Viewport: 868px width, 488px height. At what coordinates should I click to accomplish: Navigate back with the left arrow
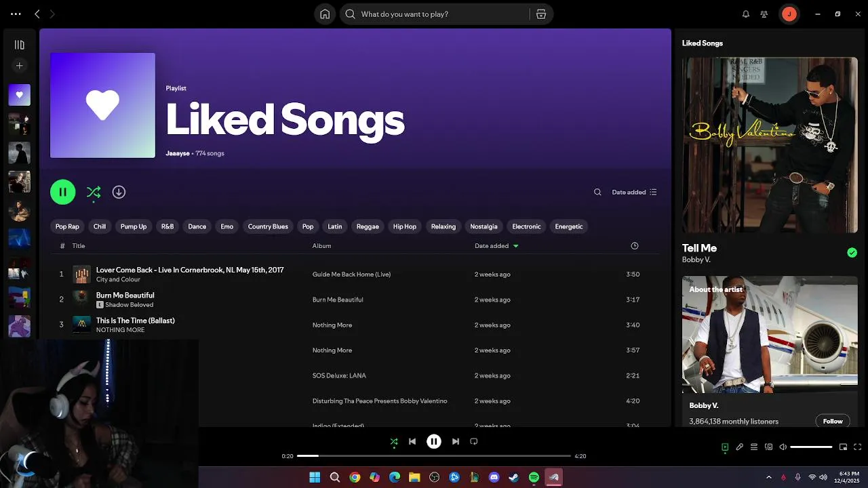click(37, 14)
